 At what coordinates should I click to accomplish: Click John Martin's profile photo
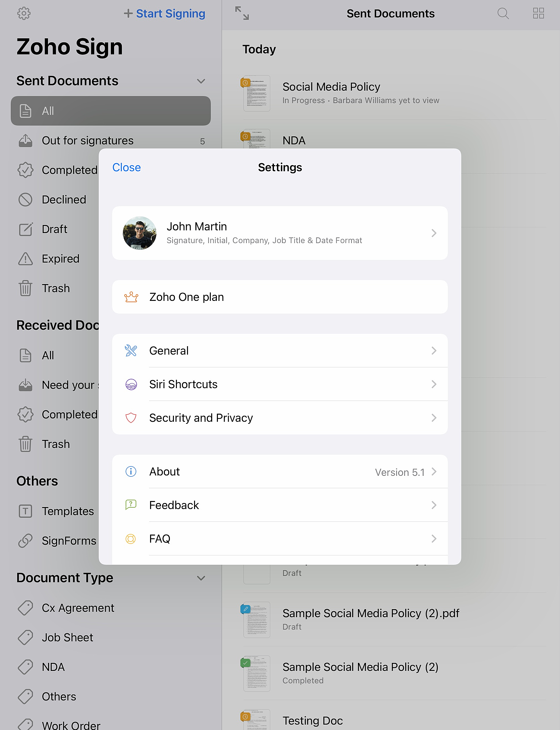pos(140,233)
